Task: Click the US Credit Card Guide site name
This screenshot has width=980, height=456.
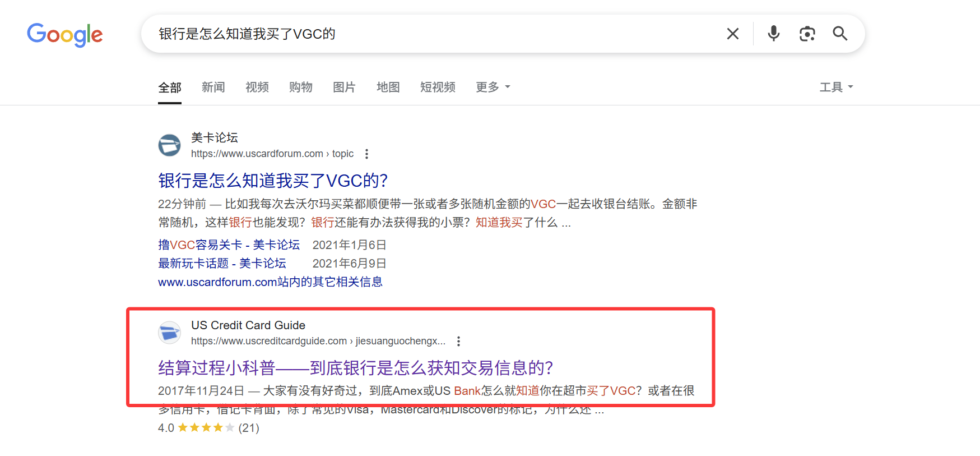Action: pyautogui.click(x=248, y=325)
